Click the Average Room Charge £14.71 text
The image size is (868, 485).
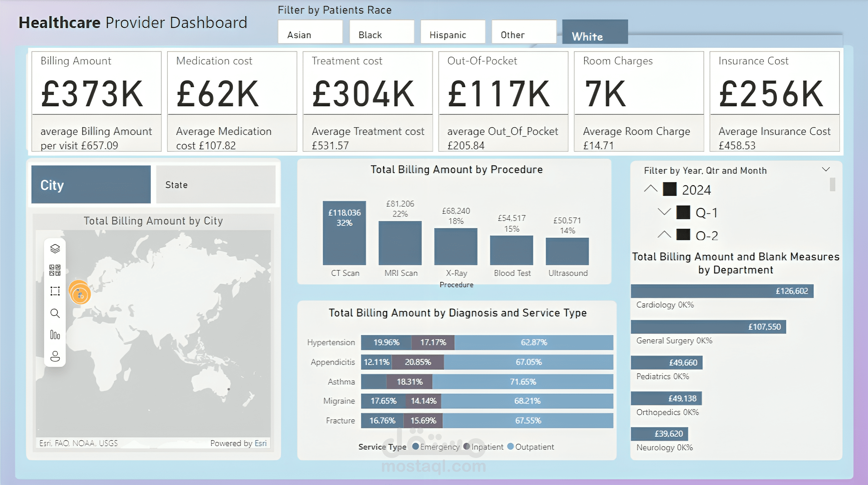pyautogui.click(x=636, y=138)
